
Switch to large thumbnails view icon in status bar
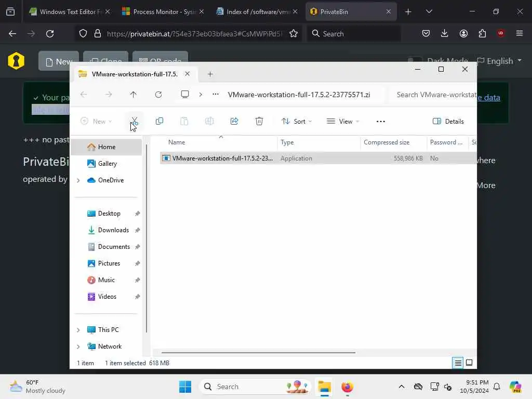pos(469,363)
